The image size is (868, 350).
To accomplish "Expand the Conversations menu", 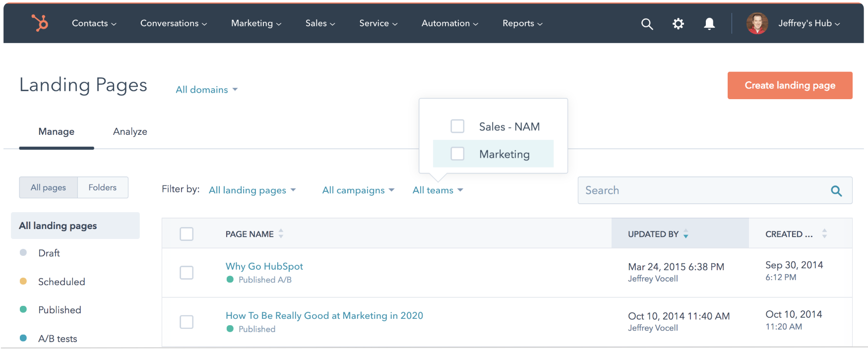I will (x=174, y=23).
